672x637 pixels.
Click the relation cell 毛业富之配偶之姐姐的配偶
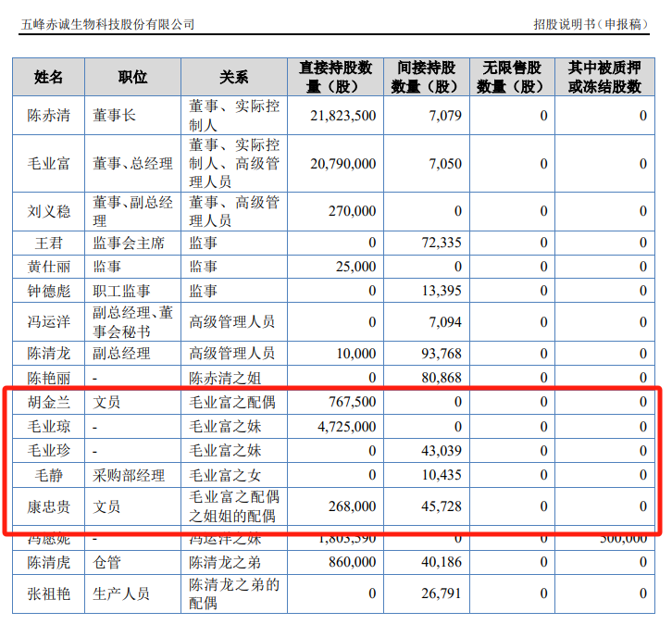tap(234, 506)
